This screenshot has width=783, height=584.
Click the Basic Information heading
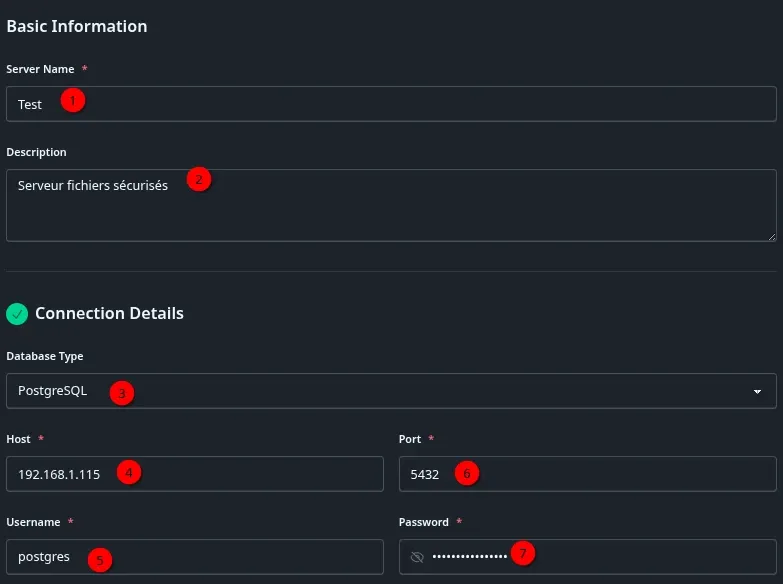click(x=77, y=27)
